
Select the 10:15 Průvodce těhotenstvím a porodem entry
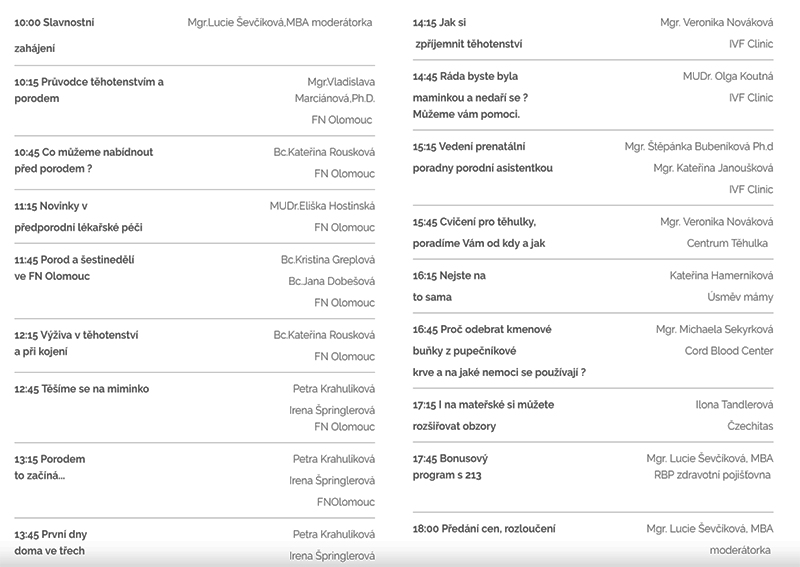pos(89,81)
